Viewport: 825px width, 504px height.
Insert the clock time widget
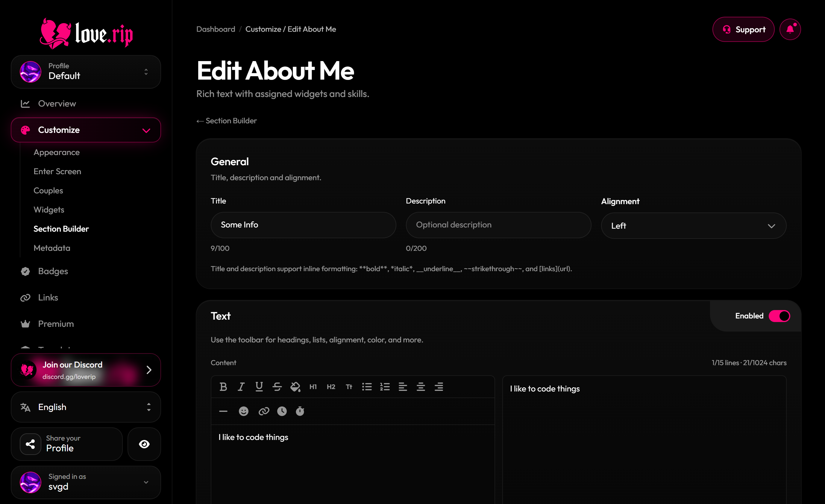(x=282, y=411)
